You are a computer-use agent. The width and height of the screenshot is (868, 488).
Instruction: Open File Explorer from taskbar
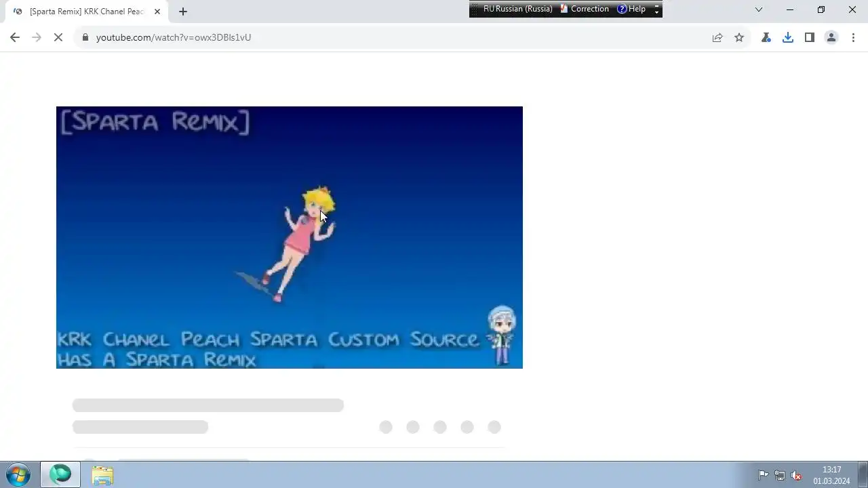(x=102, y=475)
